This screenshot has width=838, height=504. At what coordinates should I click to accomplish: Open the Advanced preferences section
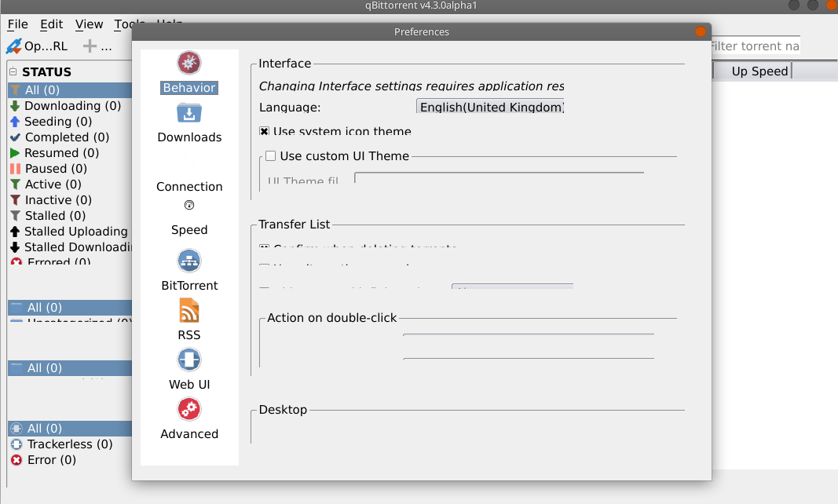pyautogui.click(x=189, y=419)
